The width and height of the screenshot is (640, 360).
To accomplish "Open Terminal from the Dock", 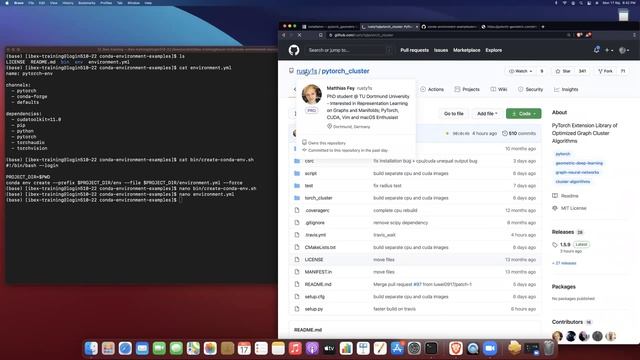I will (x=431, y=348).
